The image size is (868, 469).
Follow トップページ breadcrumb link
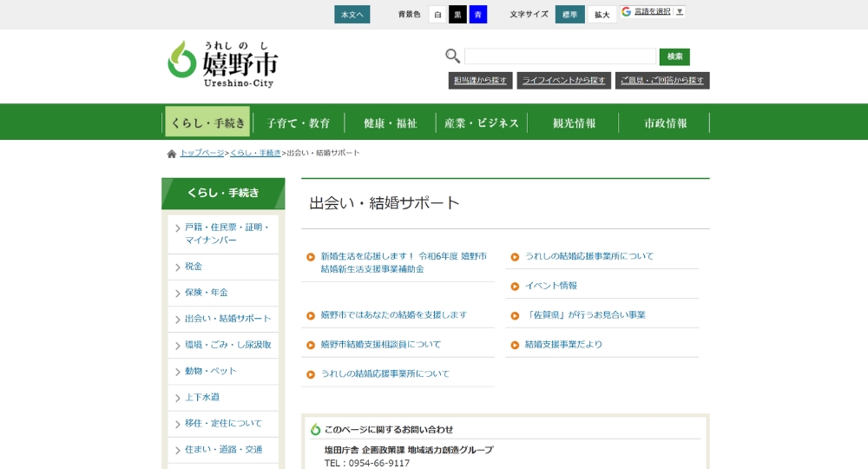tap(202, 153)
